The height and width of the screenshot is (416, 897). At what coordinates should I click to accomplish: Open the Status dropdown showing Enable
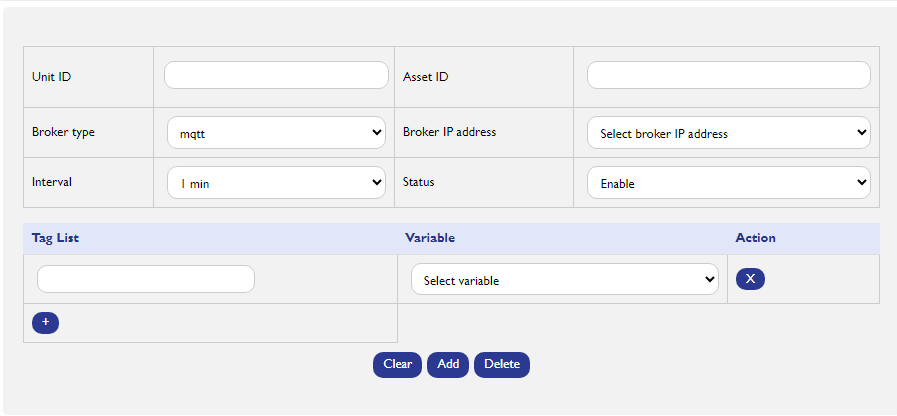pos(729,183)
